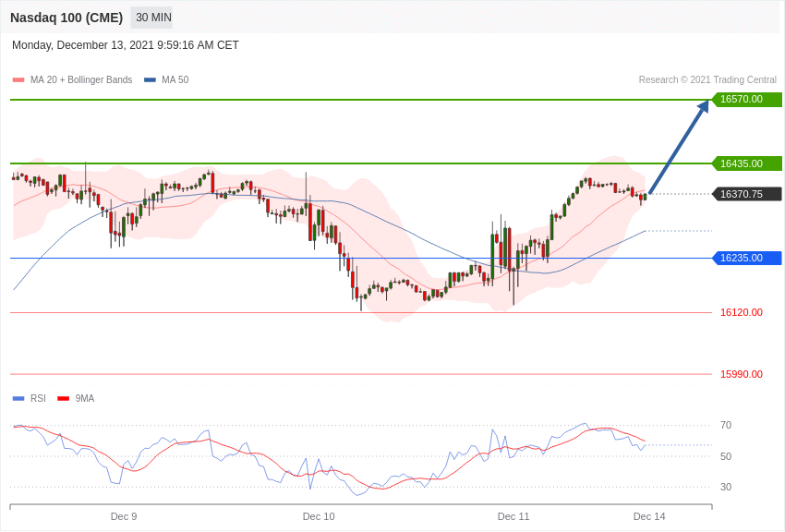Click the 9MA legend label
The height and width of the screenshot is (532, 785).
tap(85, 398)
